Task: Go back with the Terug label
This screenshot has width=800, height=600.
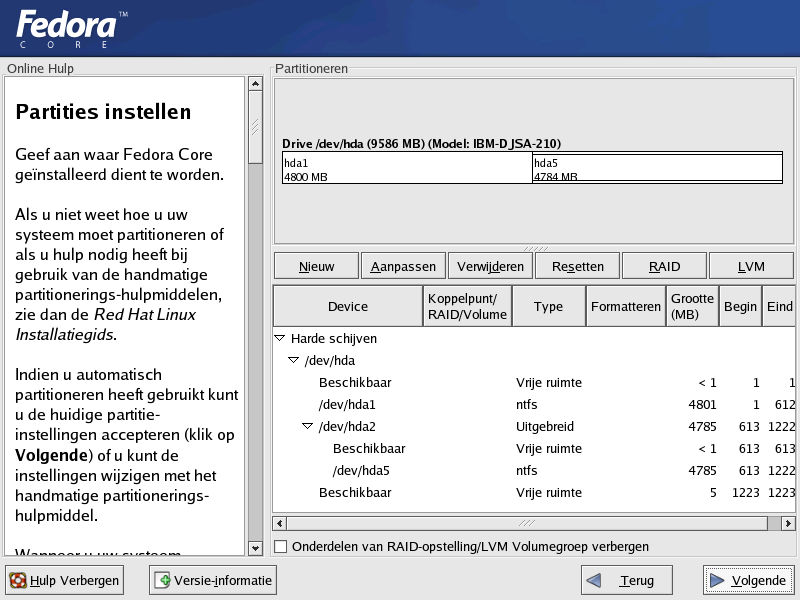Action: (x=637, y=581)
